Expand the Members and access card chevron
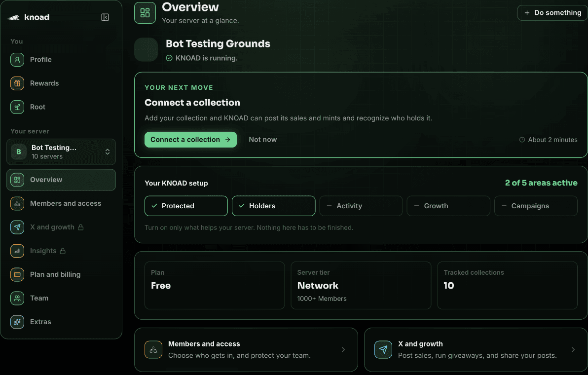The height and width of the screenshot is (375, 588). point(343,349)
